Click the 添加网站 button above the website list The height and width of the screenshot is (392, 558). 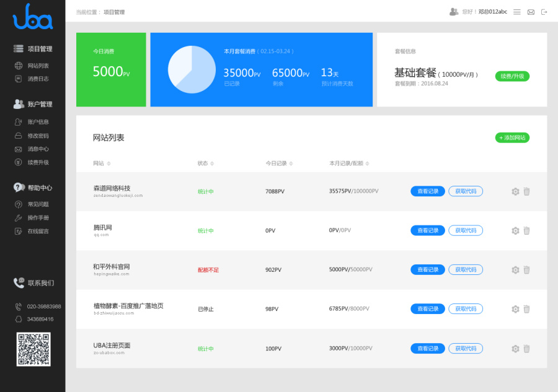pyautogui.click(x=512, y=138)
